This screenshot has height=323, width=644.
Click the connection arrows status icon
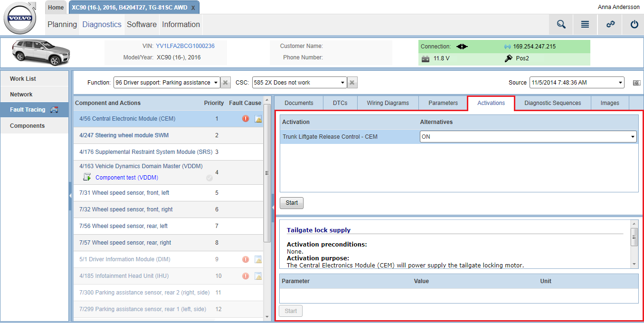click(462, 47)
